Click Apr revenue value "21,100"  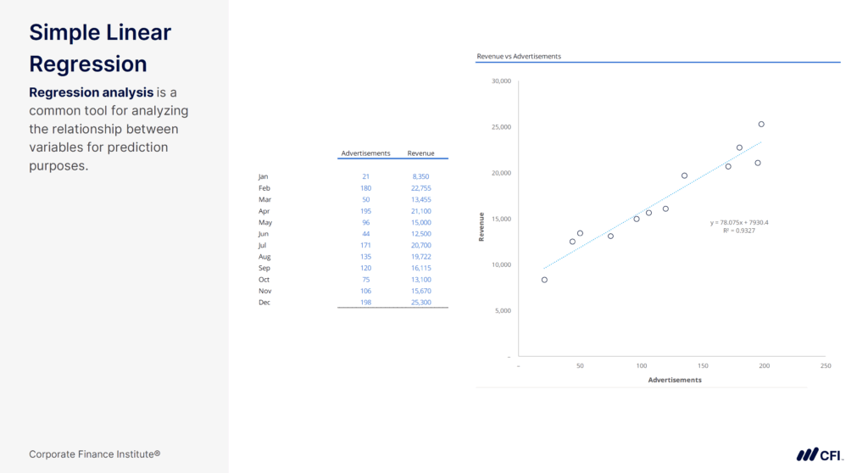(x=420, y=211)
